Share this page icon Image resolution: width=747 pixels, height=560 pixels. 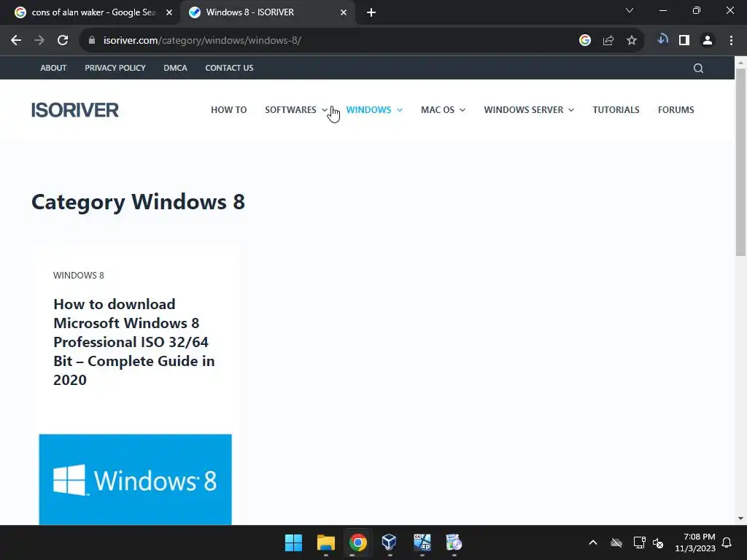click(608, 41)
